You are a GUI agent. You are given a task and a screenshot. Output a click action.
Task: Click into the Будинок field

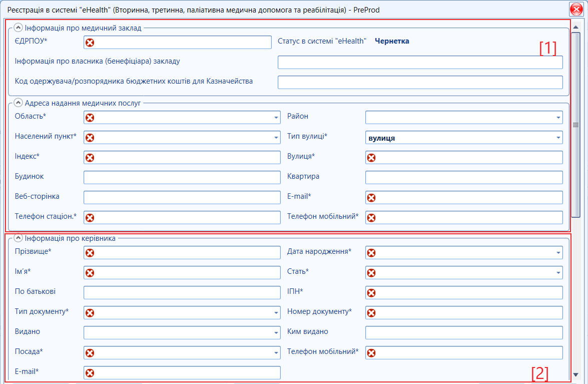click(182, 177)
